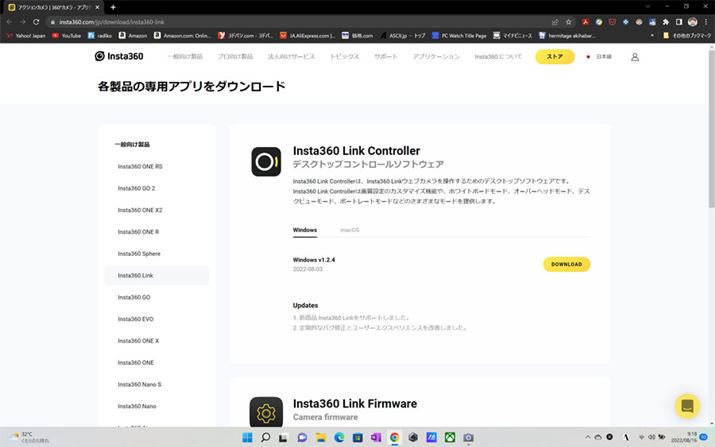The height and width of the screenshot is (447, 715).
Task: Click the share page icon in address bar
Action: [555, 21]
